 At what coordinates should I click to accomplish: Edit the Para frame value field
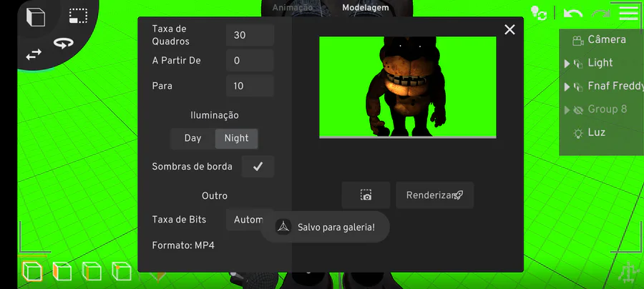(x=250, y=86)
